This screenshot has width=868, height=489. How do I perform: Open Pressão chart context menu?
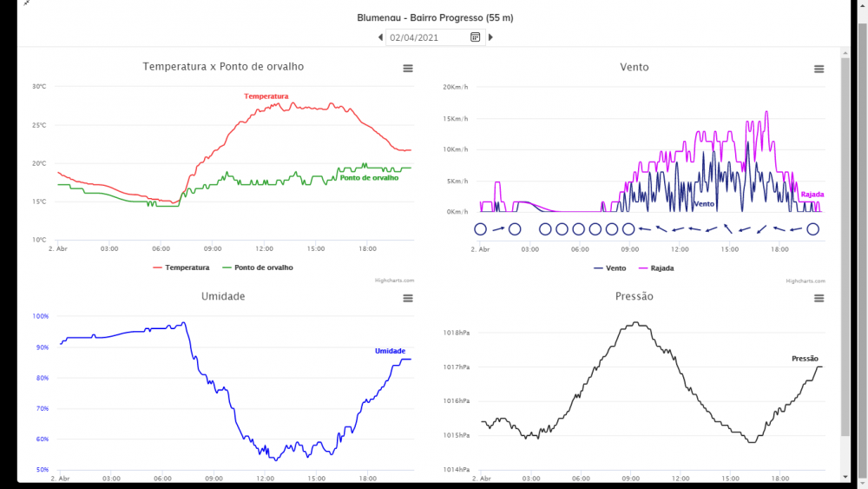(819, 299)
